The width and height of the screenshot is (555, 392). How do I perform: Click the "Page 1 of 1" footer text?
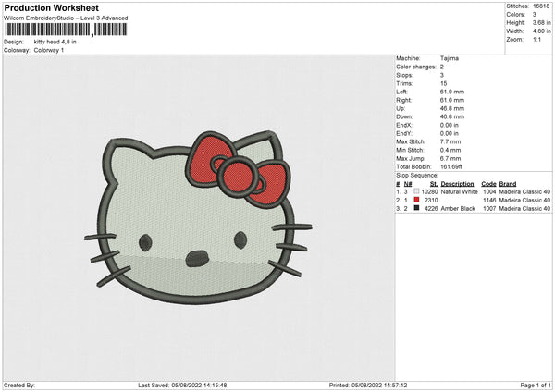point(536,385)
